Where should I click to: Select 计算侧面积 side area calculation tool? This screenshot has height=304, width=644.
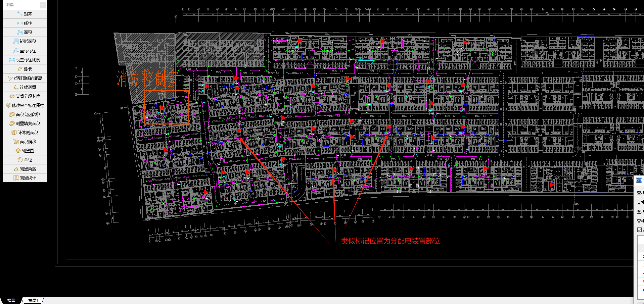coord(25,133)
